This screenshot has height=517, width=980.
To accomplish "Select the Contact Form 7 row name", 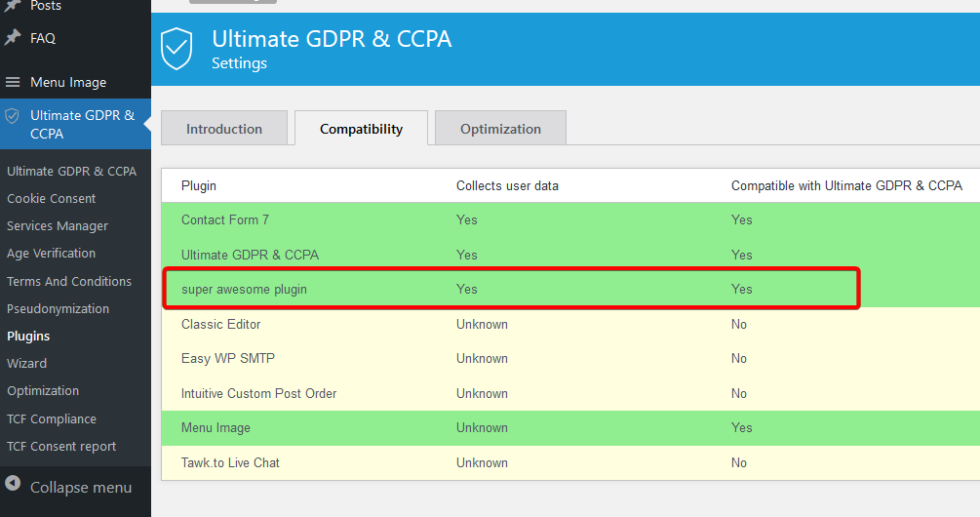I will (x=225, y=220).
